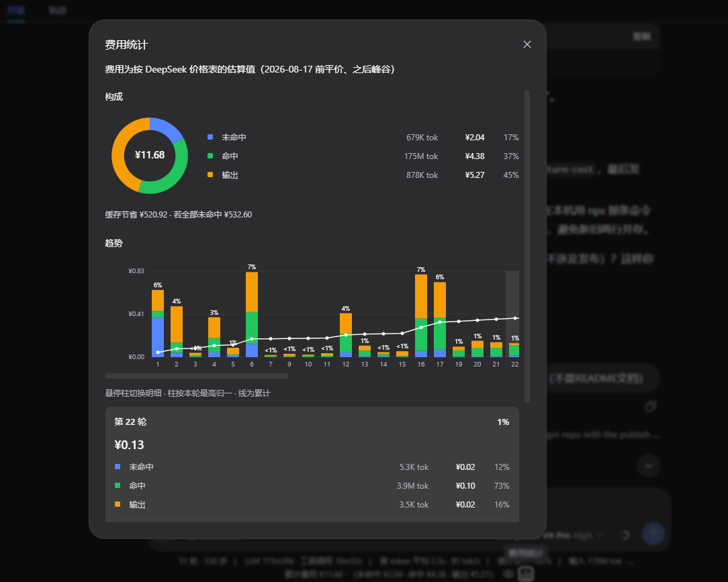Viewport: 728px width, 582px height.
Task: Select the round 16 bar in trend chart
Action: point(421,316)
